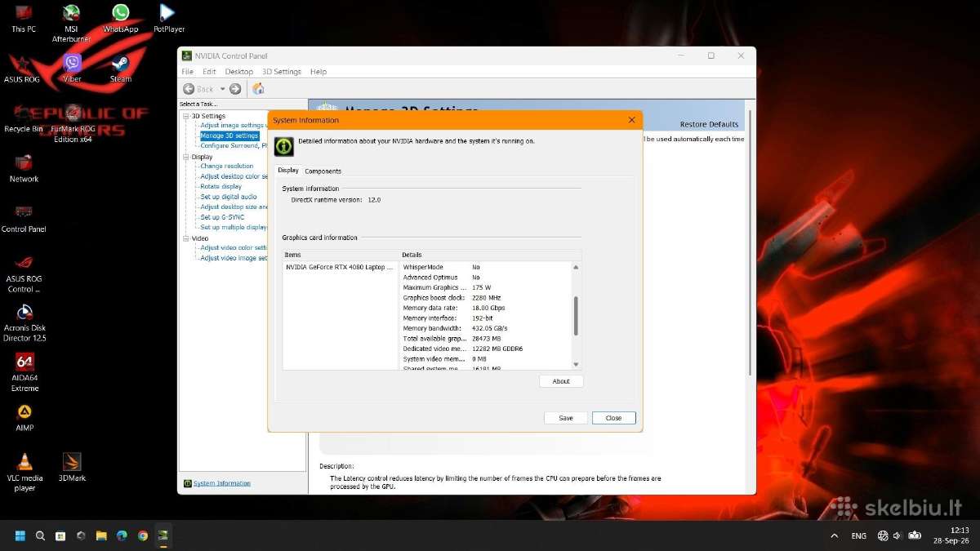Open Acronis Disk Director 12.5
Screen dimensions: 980x551
(24, 323)
